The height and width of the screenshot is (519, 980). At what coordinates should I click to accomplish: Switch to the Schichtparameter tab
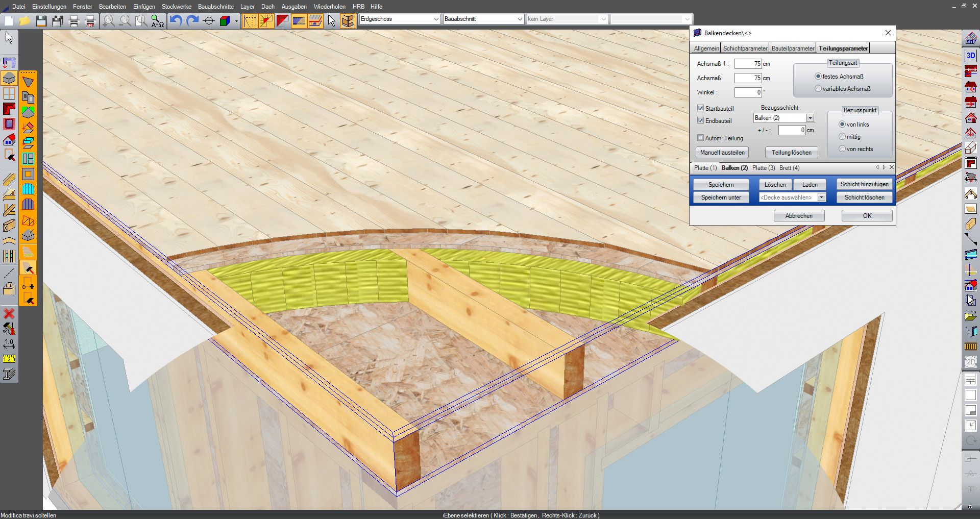pyautogui.click(x=745, y=48)
